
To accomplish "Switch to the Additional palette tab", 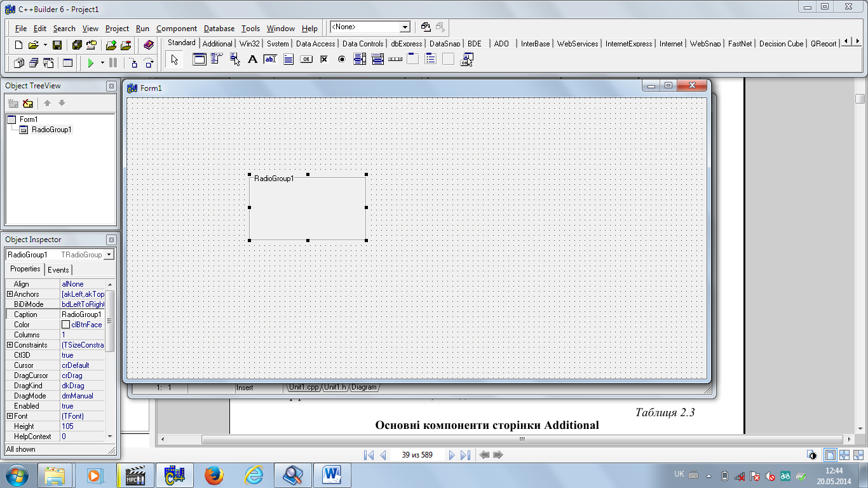I will click(x=217, y=44).
